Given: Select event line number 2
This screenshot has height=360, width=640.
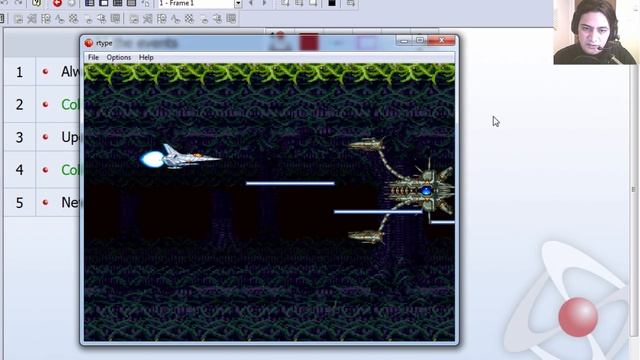Looking at the screenshot, I should click(19, 104).
